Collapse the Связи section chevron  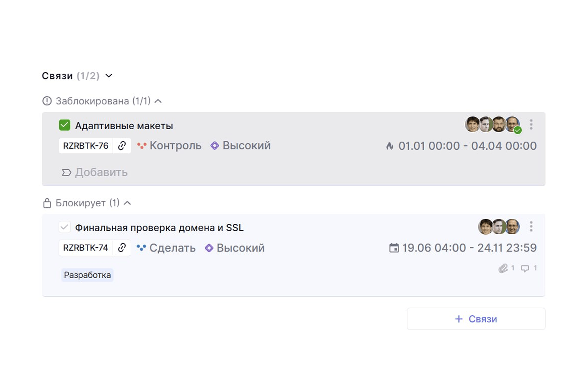tap(109, 76)
